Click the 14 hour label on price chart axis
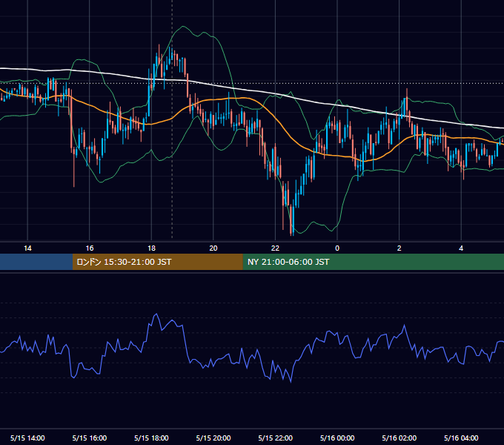504x445 pixels. click(27, 248)
